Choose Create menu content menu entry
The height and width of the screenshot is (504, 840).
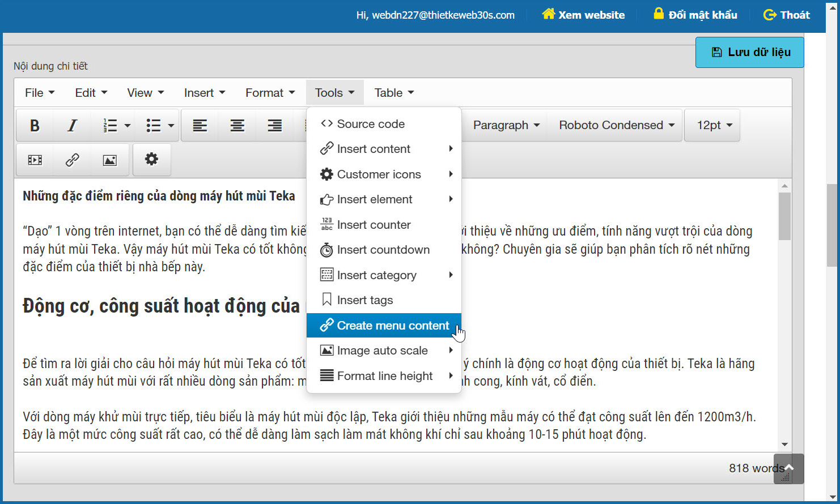[x=384, y=326]
